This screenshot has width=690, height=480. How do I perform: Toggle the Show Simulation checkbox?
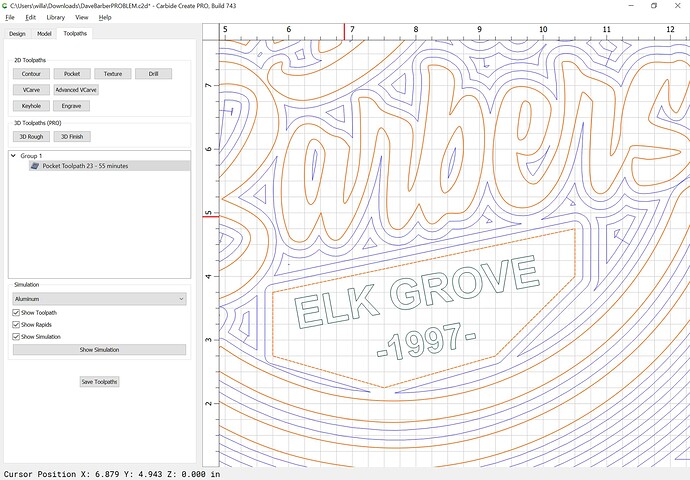click(x=15, y=337)
